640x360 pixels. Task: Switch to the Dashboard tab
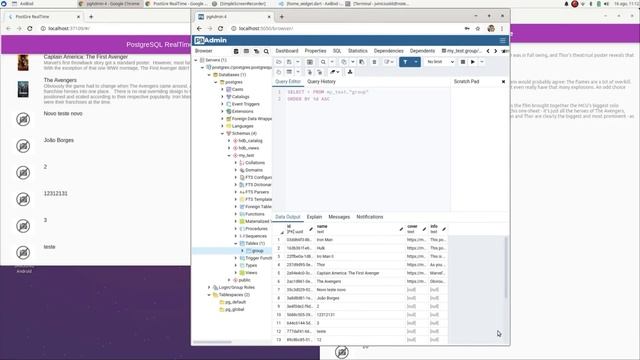287,51
